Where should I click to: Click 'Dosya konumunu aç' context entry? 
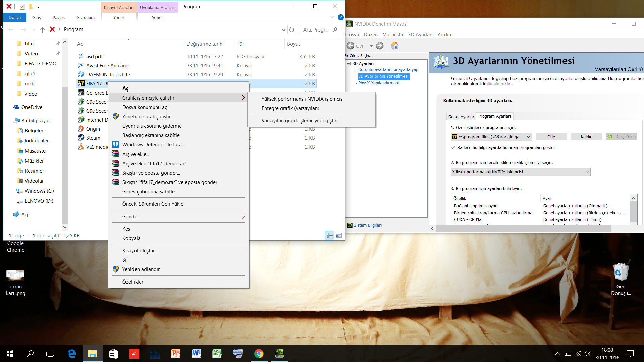click(x=145, y=107)
